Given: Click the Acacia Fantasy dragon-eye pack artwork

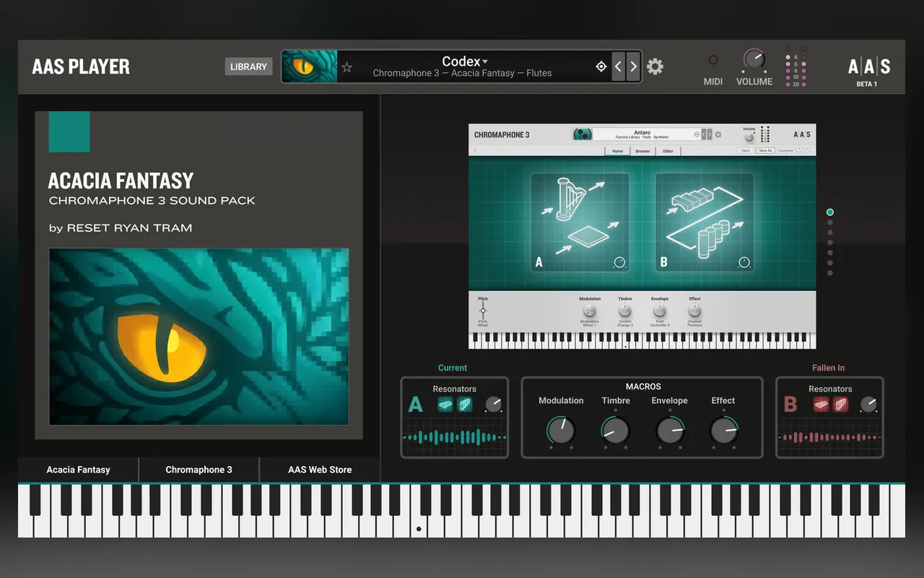Looking at the screenshot, I should pos(199,337).
